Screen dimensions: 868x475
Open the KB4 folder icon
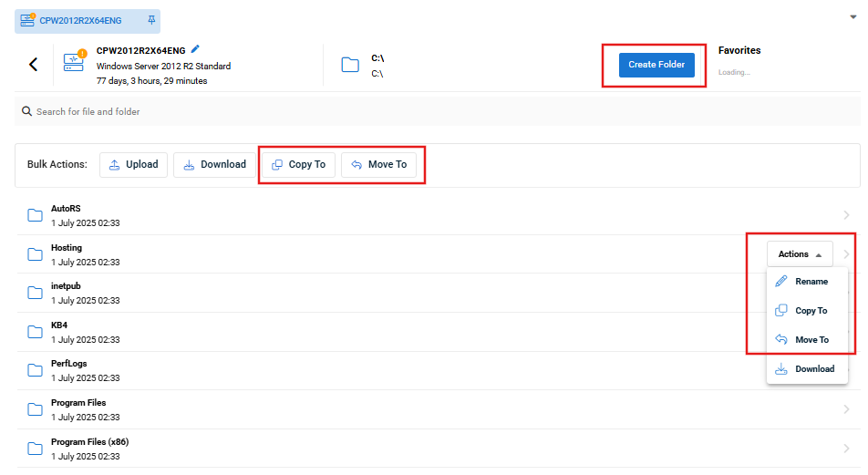pyautogui.click(x=35, y=332)
